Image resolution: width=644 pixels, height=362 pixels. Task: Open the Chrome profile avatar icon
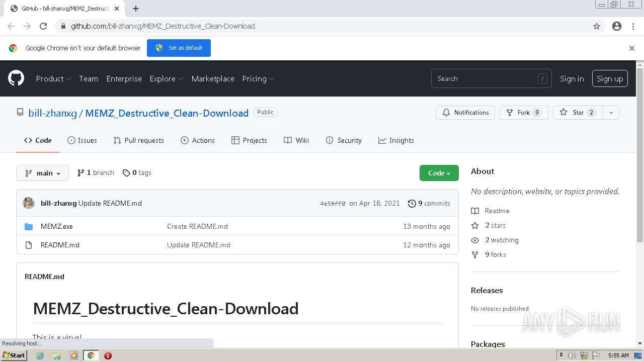tap(617, 26)
